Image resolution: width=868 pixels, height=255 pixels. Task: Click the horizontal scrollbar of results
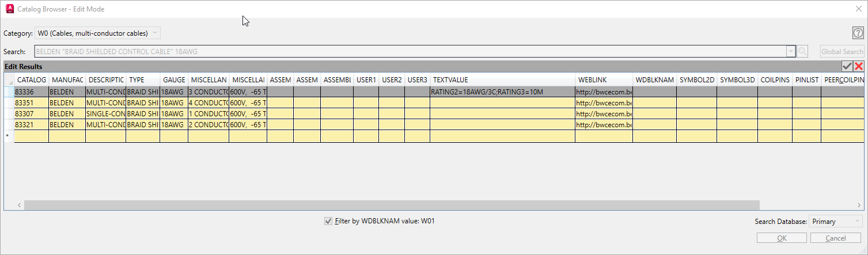[392, 205]
